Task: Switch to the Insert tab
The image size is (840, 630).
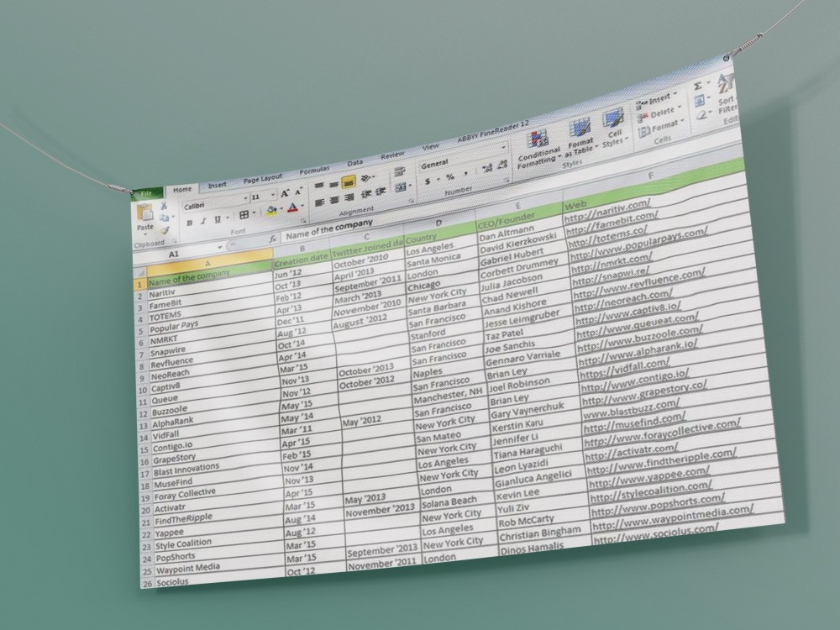Action: [217, 185]
